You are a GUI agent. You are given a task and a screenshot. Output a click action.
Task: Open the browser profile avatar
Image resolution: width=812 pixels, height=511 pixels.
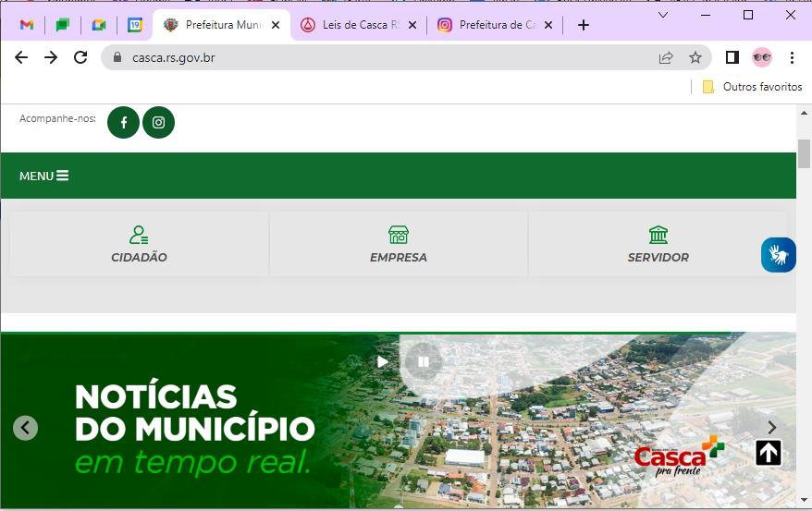(x=762, y=57)
